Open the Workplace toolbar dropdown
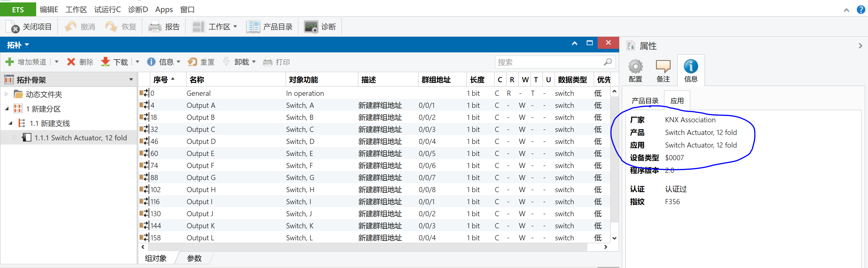Image resolution: width=868 pixels, height=268 pixels. (235, 27)
